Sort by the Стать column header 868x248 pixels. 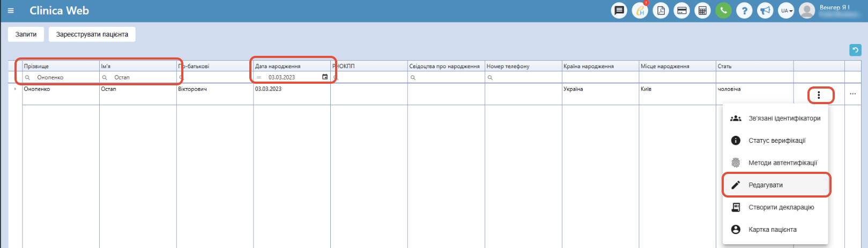(754, 66)
